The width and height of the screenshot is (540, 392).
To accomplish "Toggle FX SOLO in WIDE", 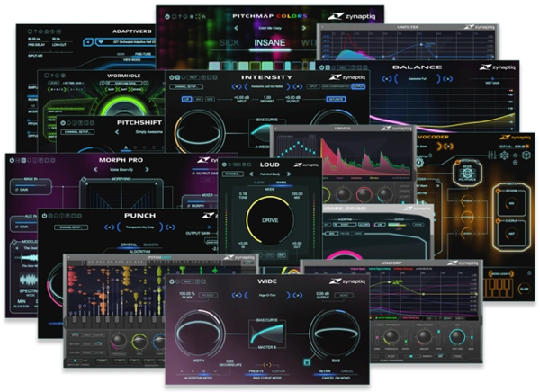I will pyautogui.click(x=209, y=295).
